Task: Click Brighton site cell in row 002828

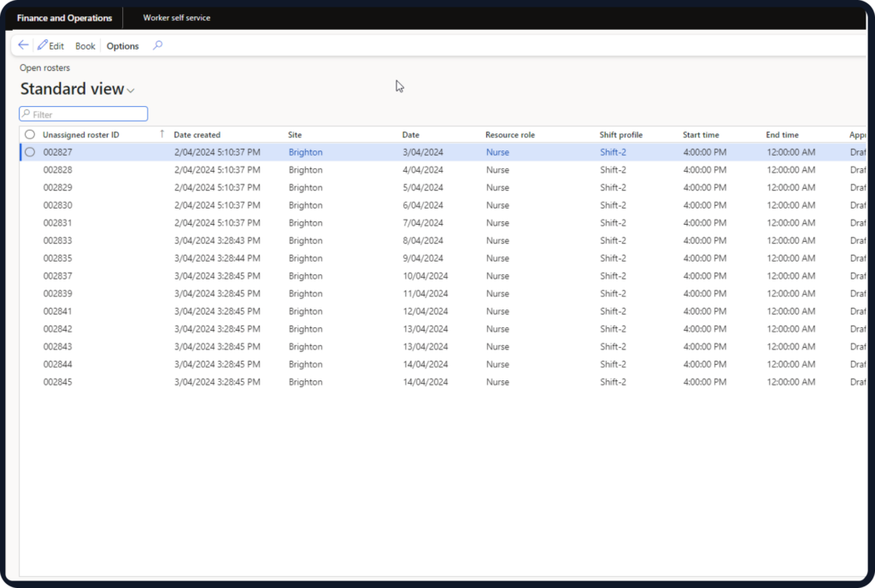Action: click(305, 169)
